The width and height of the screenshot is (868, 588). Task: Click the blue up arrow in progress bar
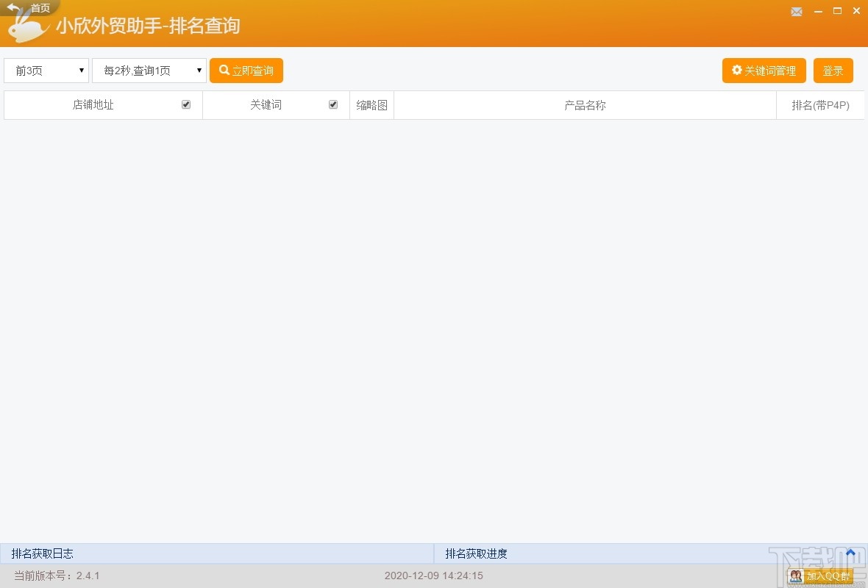click(850, 553)
